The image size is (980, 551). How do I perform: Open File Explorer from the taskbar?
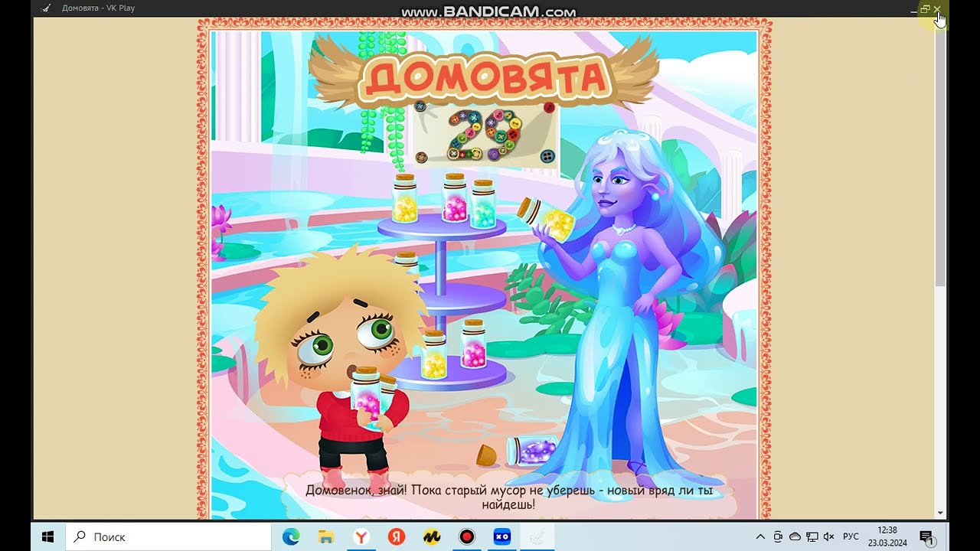[x=326, y=536]
